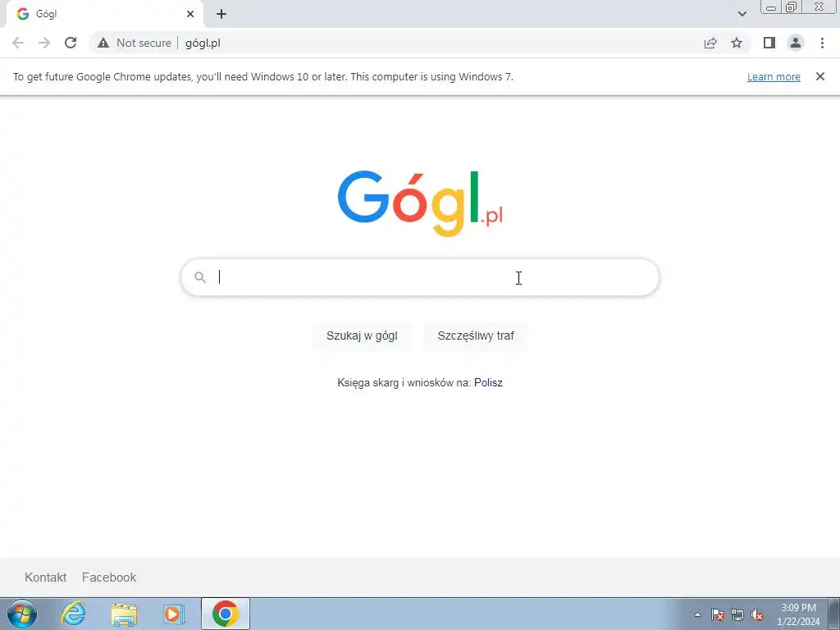Click the Chrome taskbar icon
The image size is (840, 630).
click(226, 614)
